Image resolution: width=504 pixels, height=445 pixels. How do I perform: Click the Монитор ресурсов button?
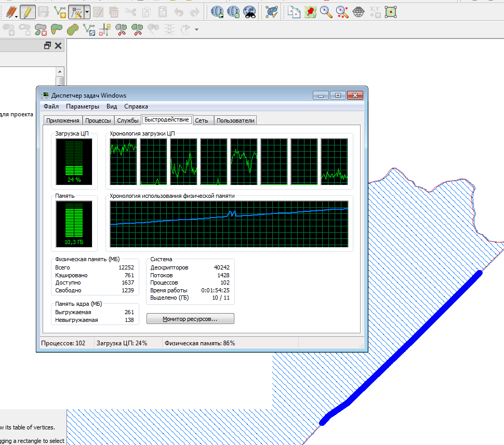click(x=190, y=319)
